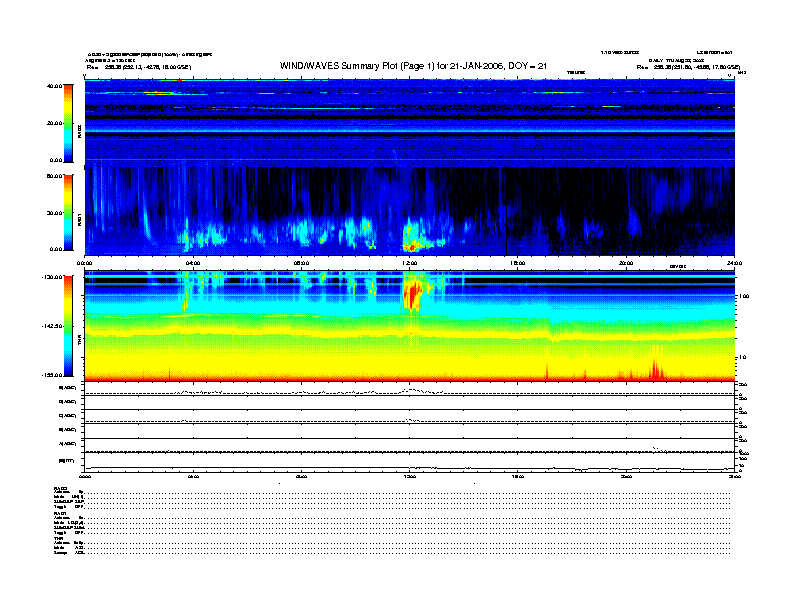Image resolution: width=792 pixels, height=612 pixels.
Task: Click the 20:00 tick label under the middle spectrogram
Action: tap(626, 263)
